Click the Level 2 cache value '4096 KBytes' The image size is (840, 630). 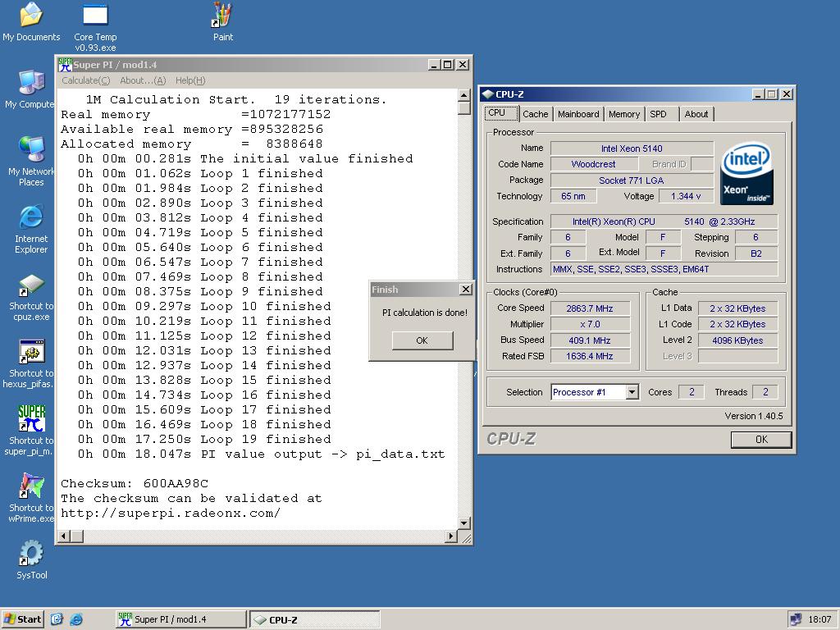737,340
